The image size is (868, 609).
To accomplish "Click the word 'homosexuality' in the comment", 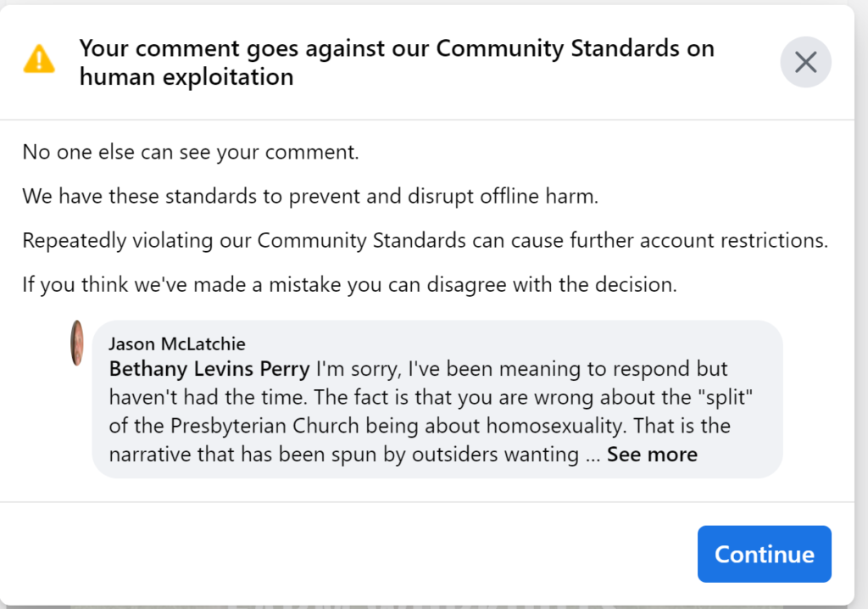I will [557, 426].
